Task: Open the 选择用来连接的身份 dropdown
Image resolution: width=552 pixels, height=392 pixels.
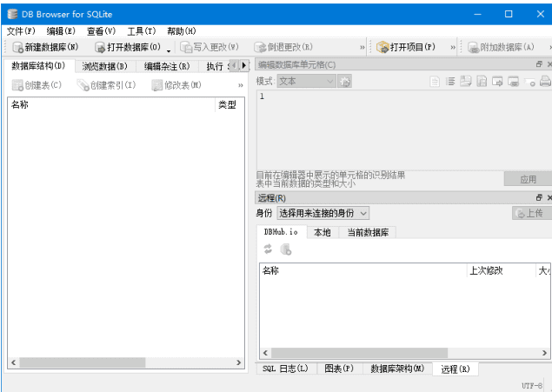Action: 323,213
